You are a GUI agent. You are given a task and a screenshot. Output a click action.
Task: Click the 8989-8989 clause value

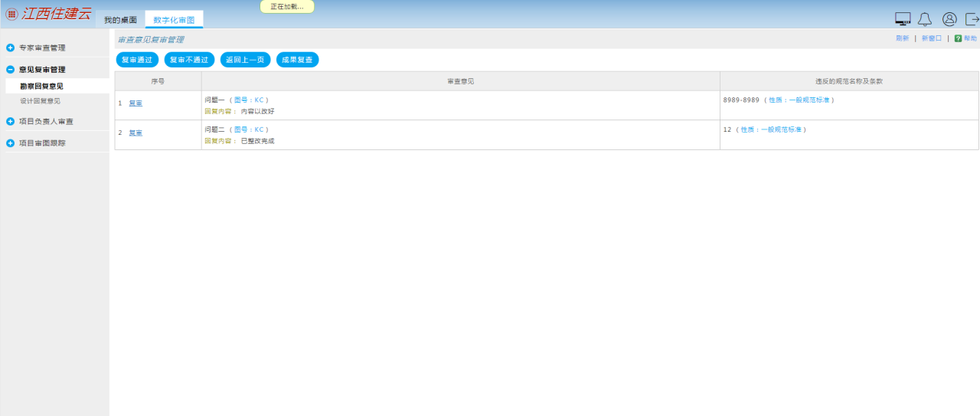(741, 100)
